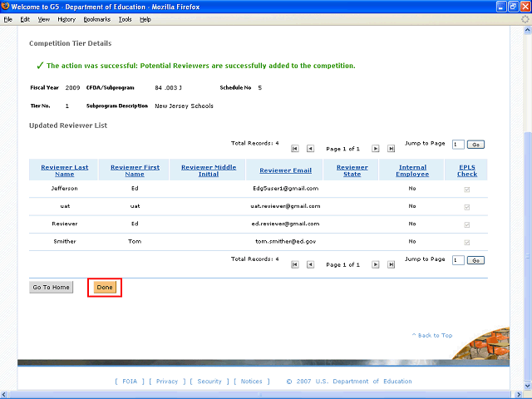The image size is (532, 399).
Task: Sort by EPLS Check column
Action: [467, 170]
